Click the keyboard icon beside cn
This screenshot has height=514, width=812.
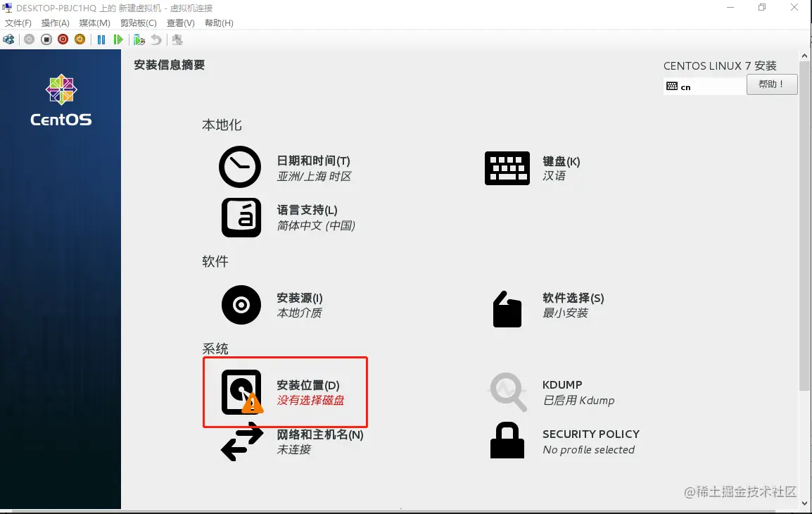tap(672, 87)
